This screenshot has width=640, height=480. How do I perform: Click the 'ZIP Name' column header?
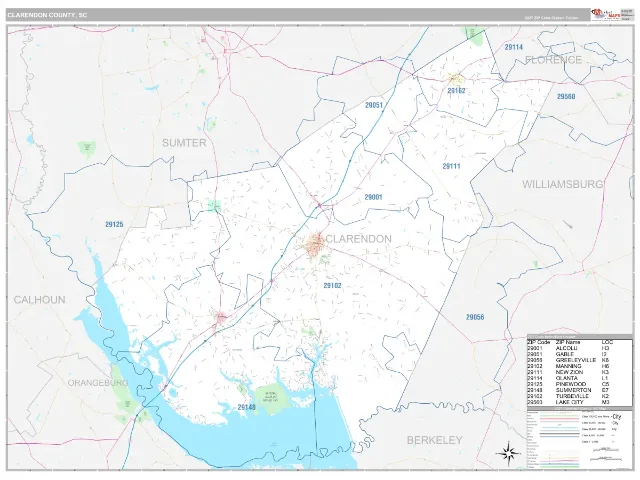(x=568, y=342)
